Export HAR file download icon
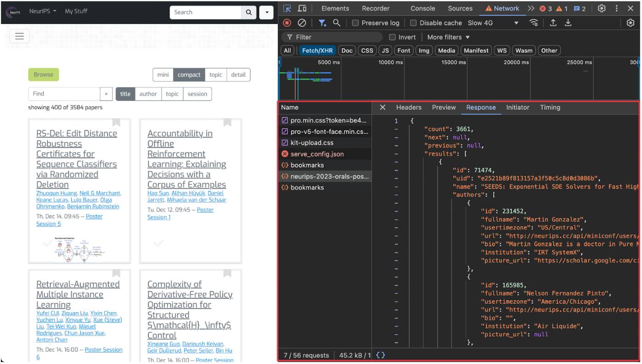This screenshot has width=642, height=364. point(569,22)
